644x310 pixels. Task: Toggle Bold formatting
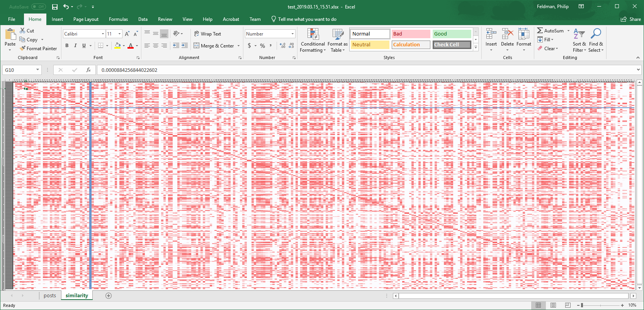[67, 46]
